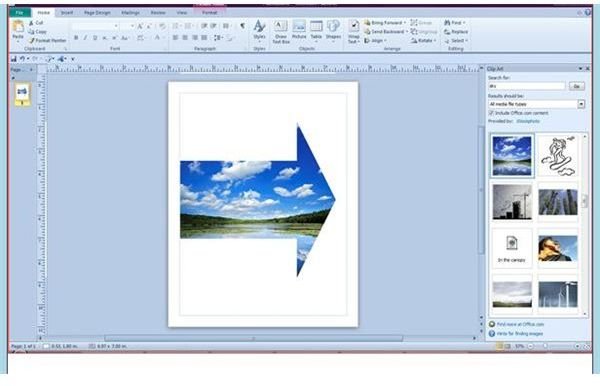Toggle Underline formatting in Font group
Image resolution: width=600 pixels, height=386 pixels.
tap(95, 38)
